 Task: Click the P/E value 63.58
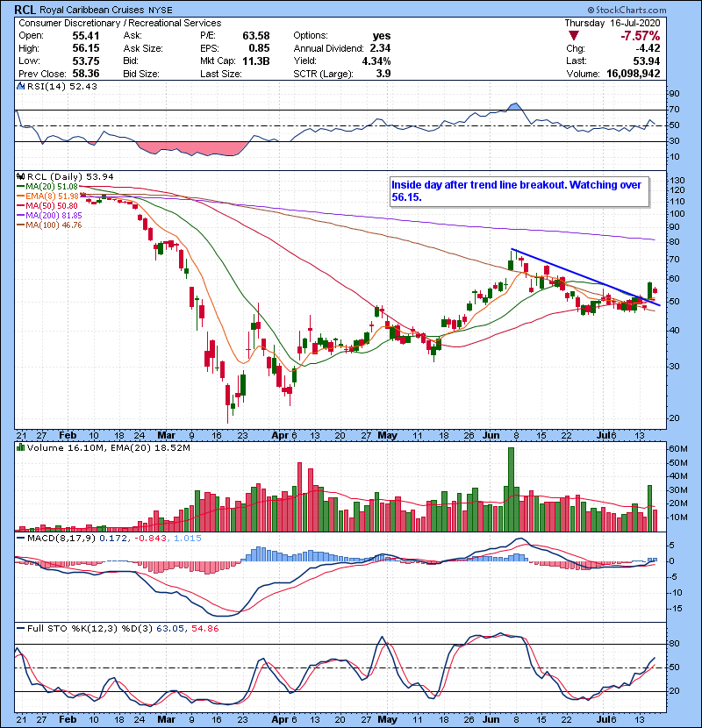tap(256, 36)
